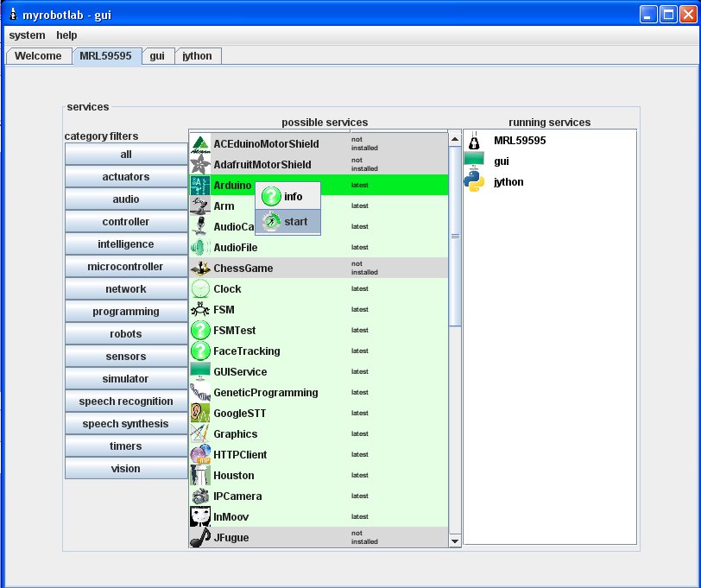This screenshot has width=701, height=588.
Task: Click the scroll up arrow of services list
Action: [x=455, y=138]
